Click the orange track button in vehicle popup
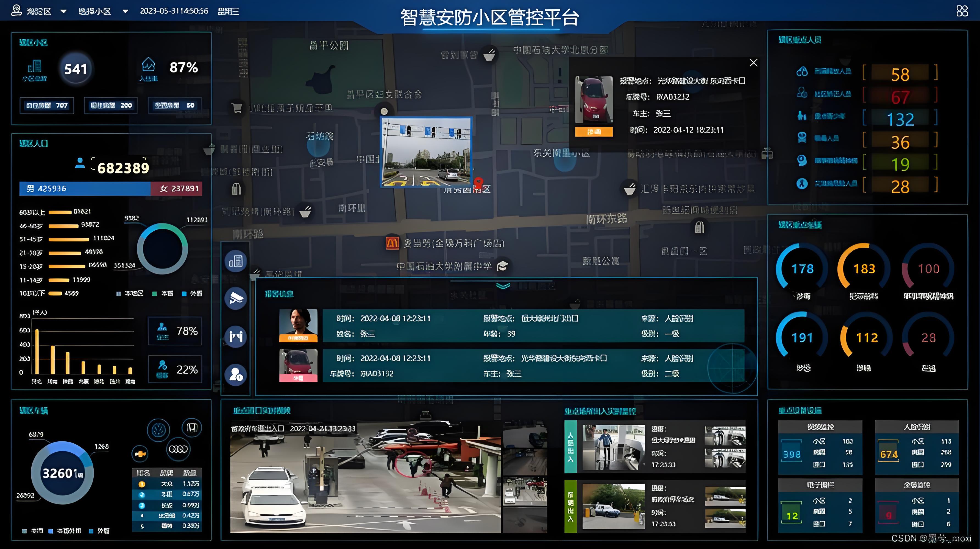The width and height of the screenshot is (980, 549). (594, 131)
